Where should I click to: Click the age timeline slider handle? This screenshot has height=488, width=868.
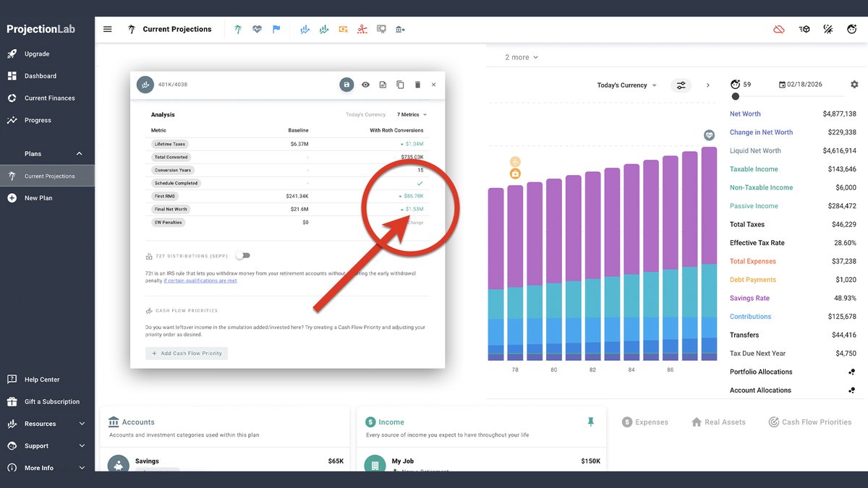736,96
